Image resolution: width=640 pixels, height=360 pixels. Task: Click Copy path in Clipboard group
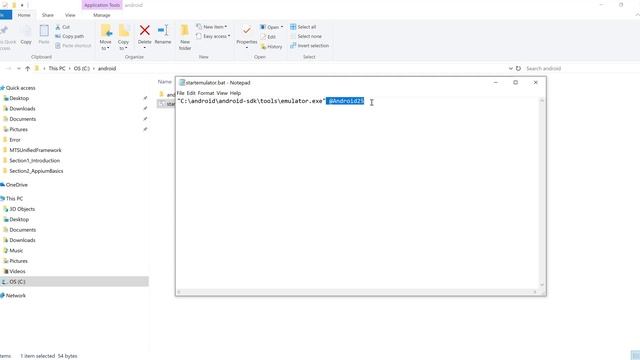[69, 36]
